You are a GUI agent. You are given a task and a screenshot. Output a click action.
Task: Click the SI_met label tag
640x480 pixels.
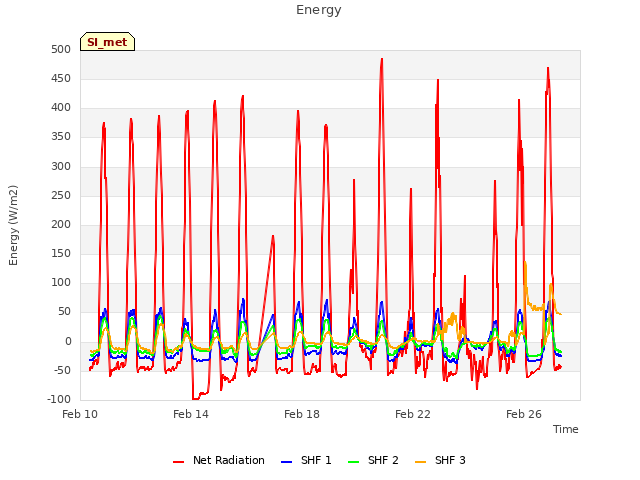pyautogui.click(x=107, y=42)
